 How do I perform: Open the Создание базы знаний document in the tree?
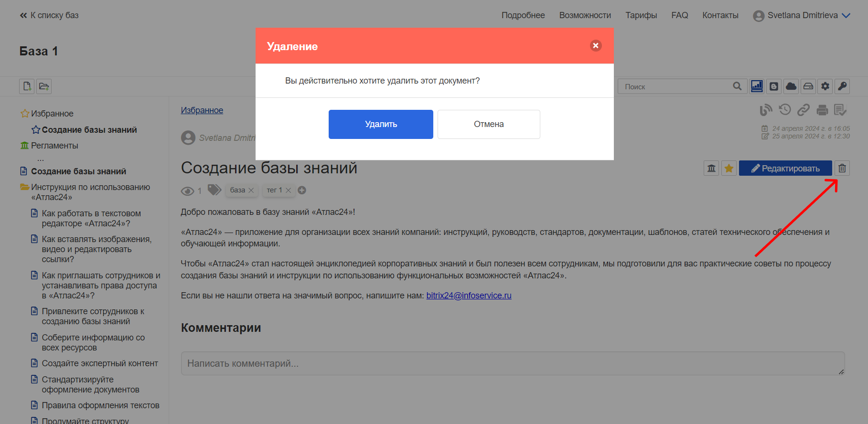click(x=78, y=171)
